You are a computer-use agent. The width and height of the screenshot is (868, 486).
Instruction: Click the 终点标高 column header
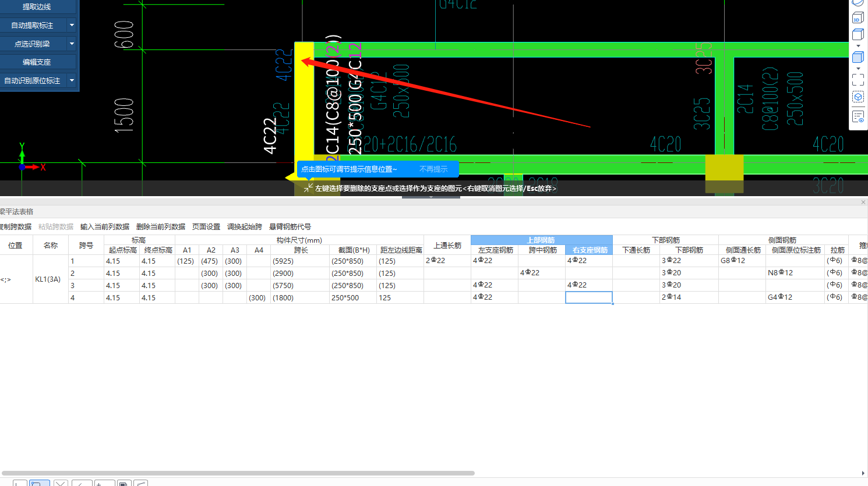pos(157,250)
